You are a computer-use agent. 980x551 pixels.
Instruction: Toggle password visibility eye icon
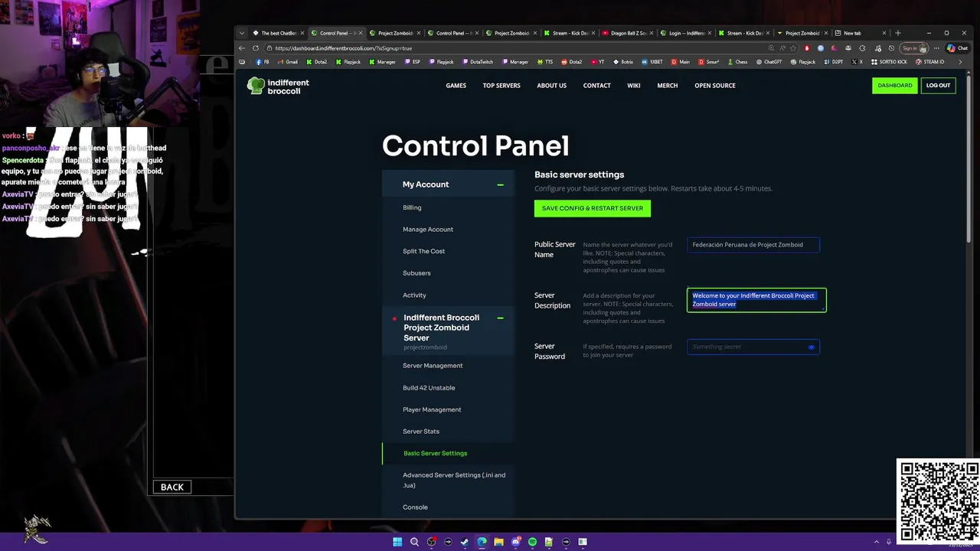(x=812, y=347)
